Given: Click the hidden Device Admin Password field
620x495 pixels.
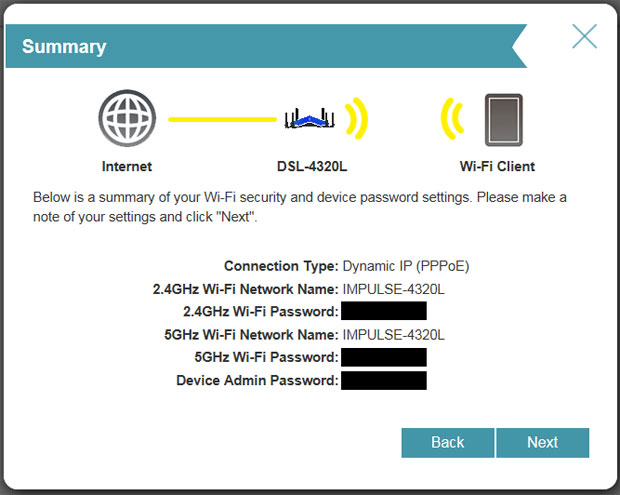Looking at the screenshot, I should coord(384,380).
